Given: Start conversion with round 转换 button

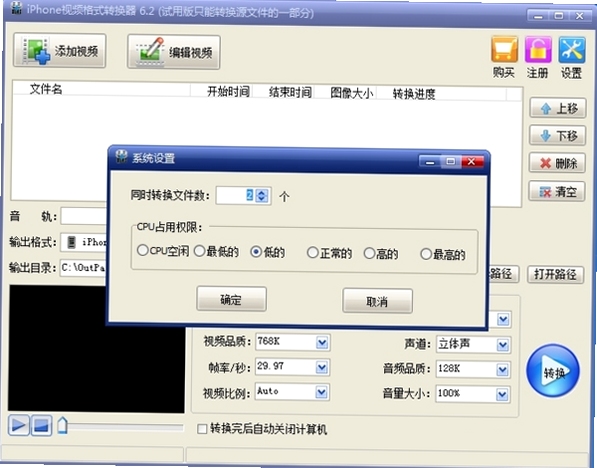Looking at the screenshot, I should (553, 371).
